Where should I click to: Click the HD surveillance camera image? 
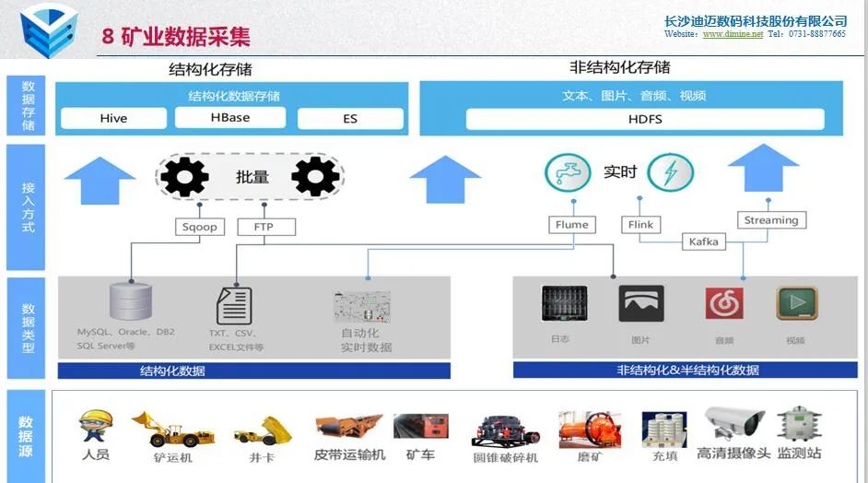(734, 425)
